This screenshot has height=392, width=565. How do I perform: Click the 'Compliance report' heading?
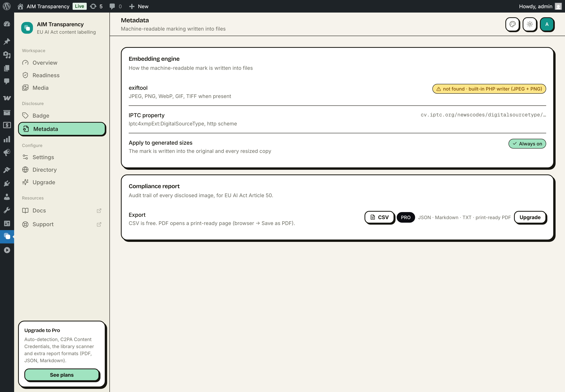pyautogui.click(x=154, y=186)
